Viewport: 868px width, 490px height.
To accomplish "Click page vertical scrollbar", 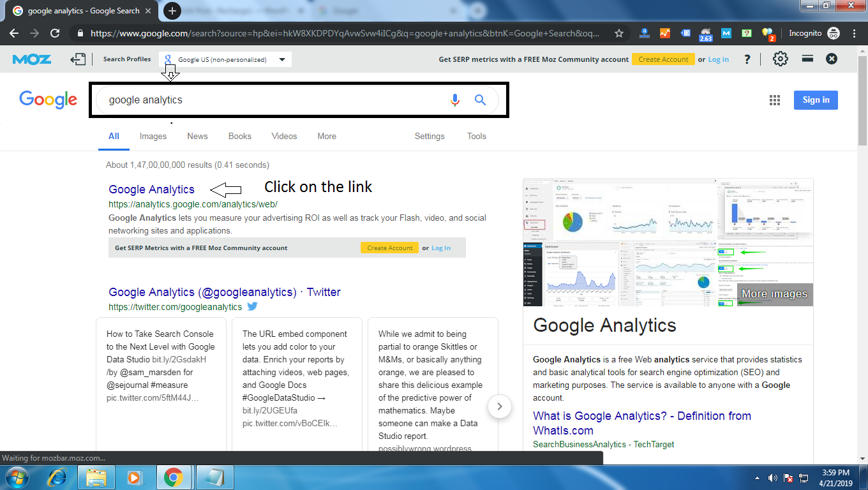I will coord(862,102).
